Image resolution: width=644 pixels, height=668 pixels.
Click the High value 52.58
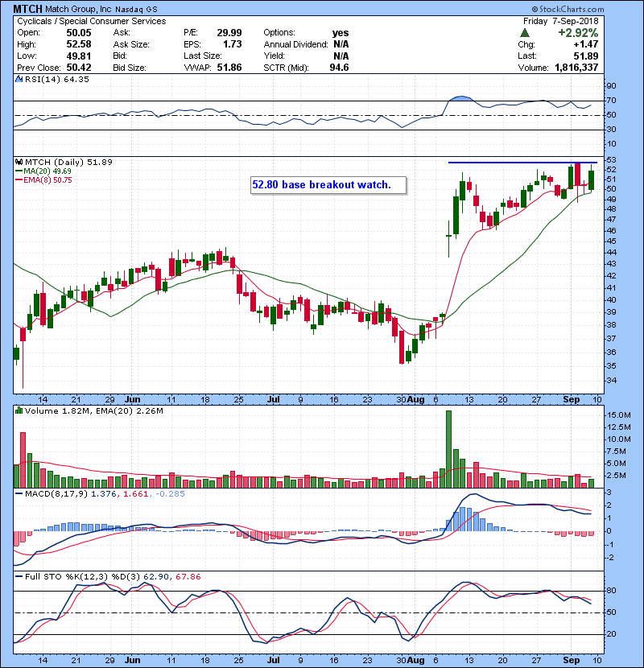click(79, 44)
